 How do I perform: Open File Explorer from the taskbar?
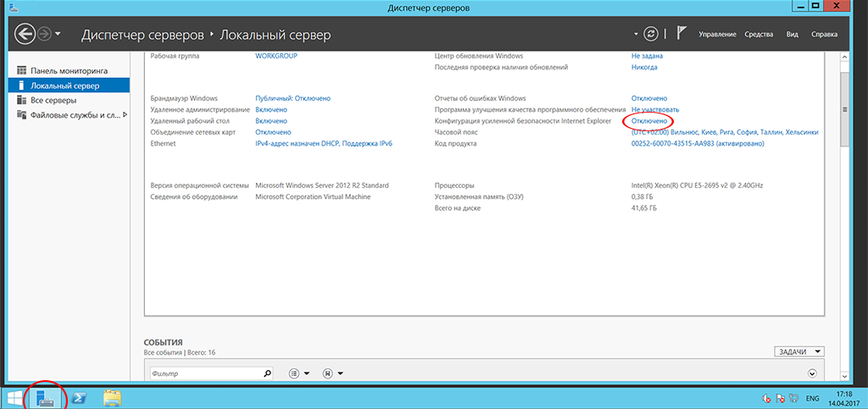113,398
